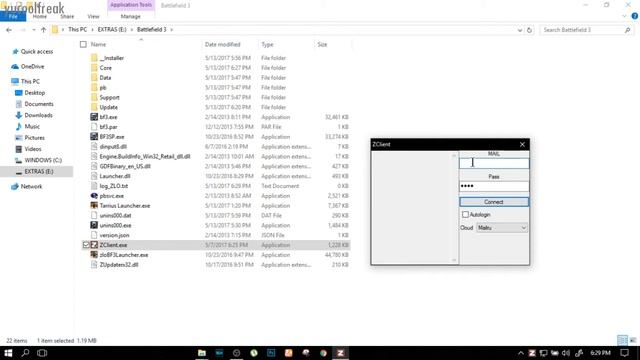
Task: Open the Action Center notifications icon
Action: pos(624,353)
